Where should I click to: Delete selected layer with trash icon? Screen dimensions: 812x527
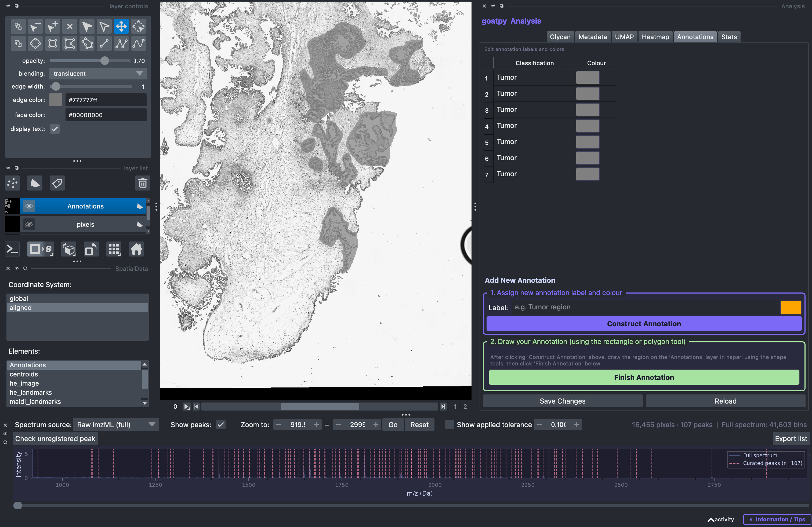(x=143, y=183)
